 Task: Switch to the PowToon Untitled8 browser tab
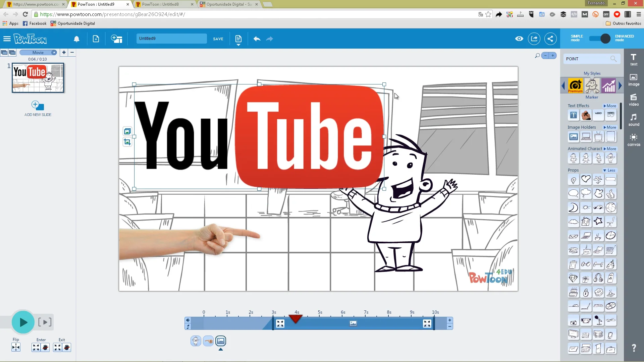click(161, 4)
